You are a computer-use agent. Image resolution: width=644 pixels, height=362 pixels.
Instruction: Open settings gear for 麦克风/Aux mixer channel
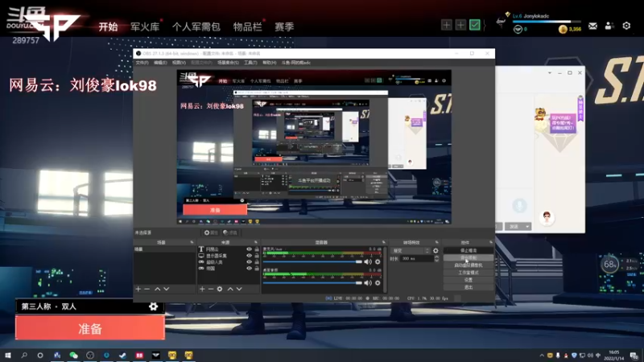pyautogui.click(x=378, y=261)
